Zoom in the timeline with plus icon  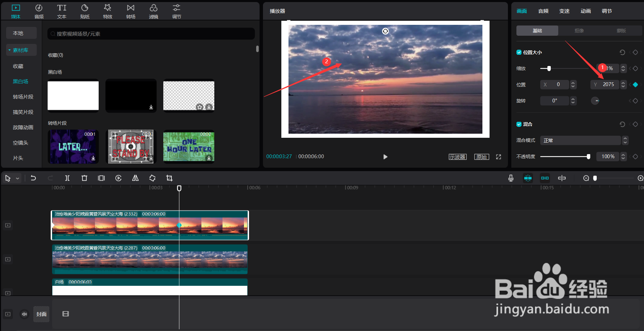[x=640, y=178]
